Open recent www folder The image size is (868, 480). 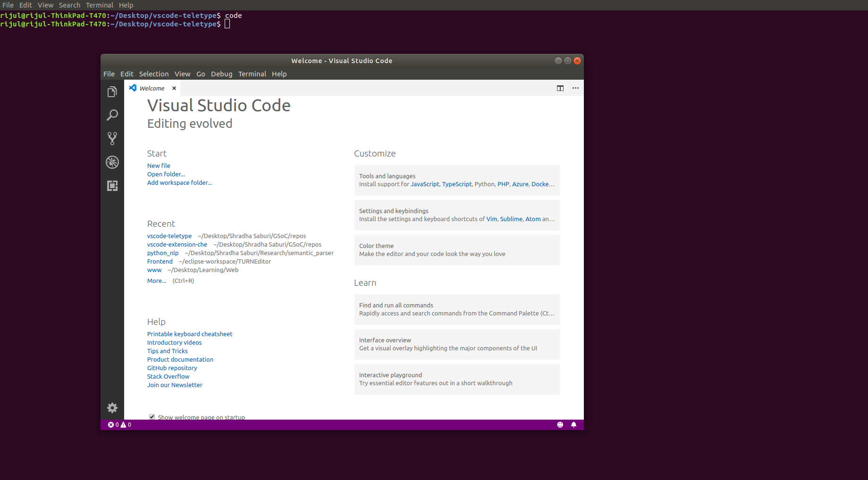pos(154,270)
